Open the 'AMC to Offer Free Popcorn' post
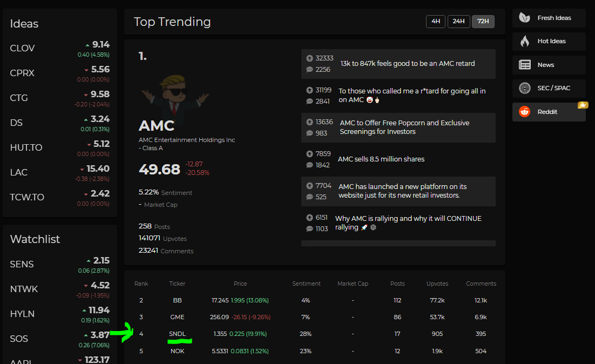The width and height of the screenshot is (595, 364). [x=405, y=127]
